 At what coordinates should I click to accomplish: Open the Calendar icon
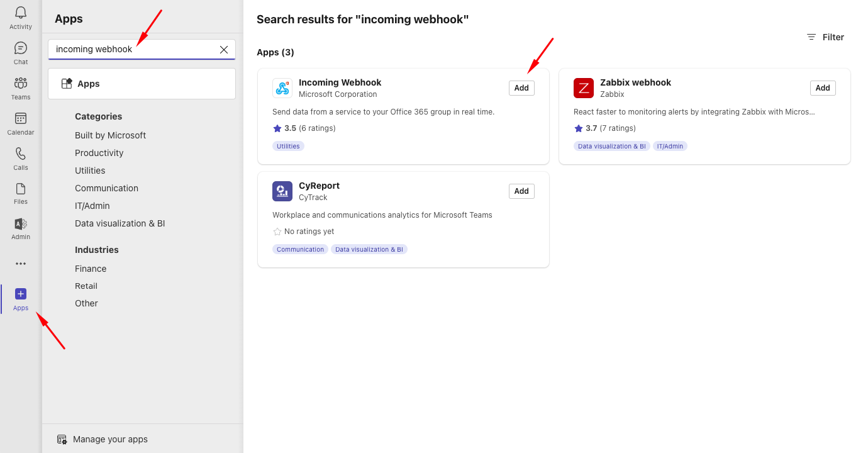21,118
